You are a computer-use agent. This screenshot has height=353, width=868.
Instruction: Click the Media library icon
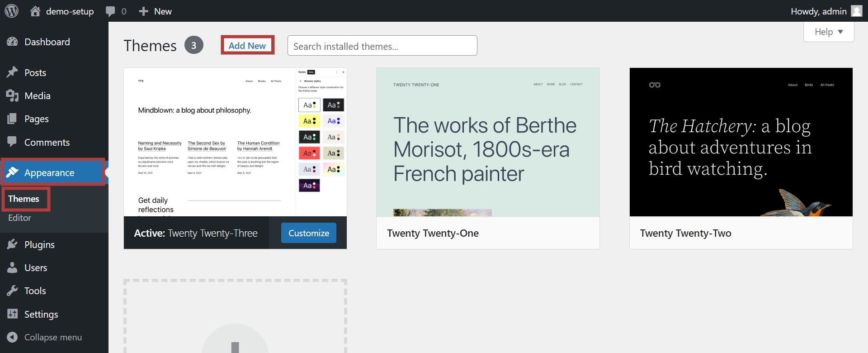12,95
